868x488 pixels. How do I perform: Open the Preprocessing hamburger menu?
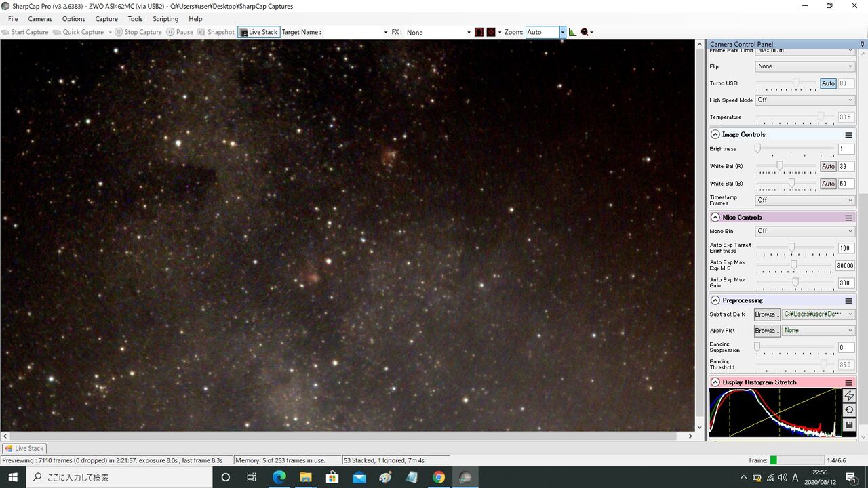[848, 300]
